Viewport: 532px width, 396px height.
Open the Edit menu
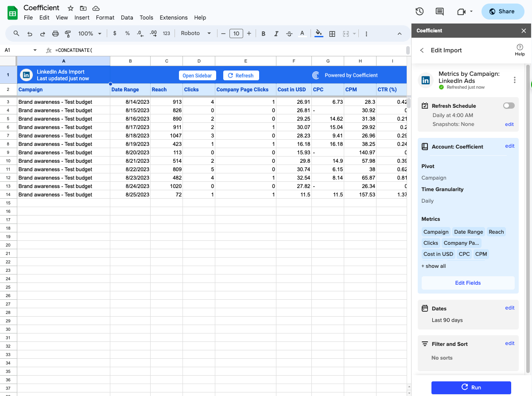pos(44,18)
